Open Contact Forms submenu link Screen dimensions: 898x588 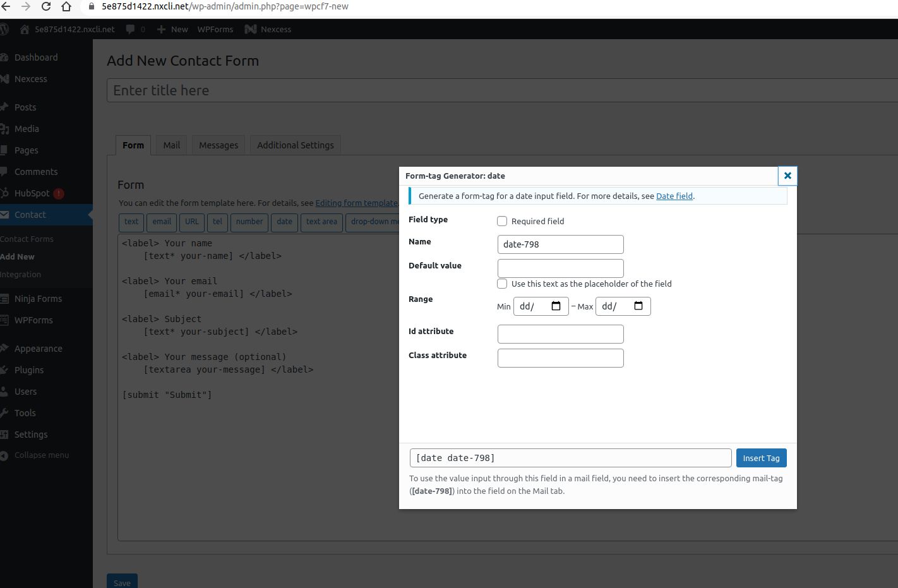(x=27, y=239)
